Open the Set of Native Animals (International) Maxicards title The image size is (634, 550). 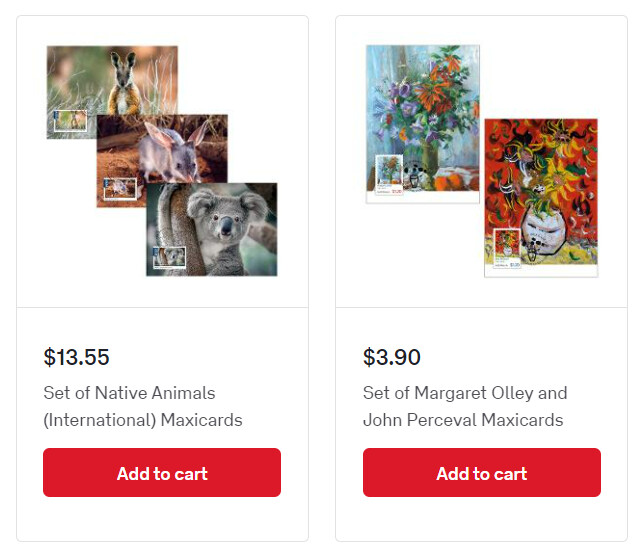143,406
